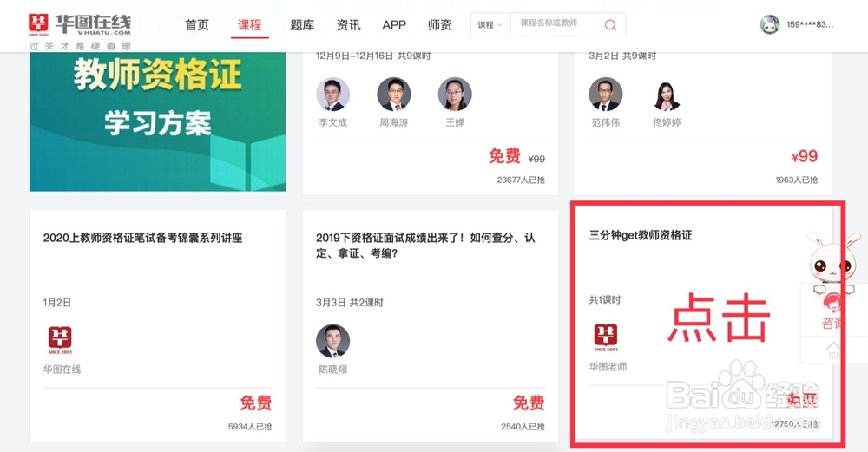868x452 pixels.
Task: Click the 华图老师 logo avatar
Action: 606,337
